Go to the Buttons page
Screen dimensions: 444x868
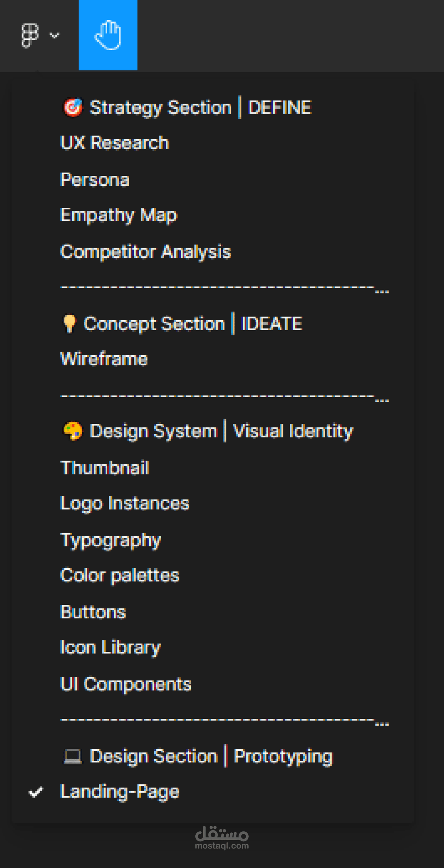pyautogui.click(x=93, y=612)
